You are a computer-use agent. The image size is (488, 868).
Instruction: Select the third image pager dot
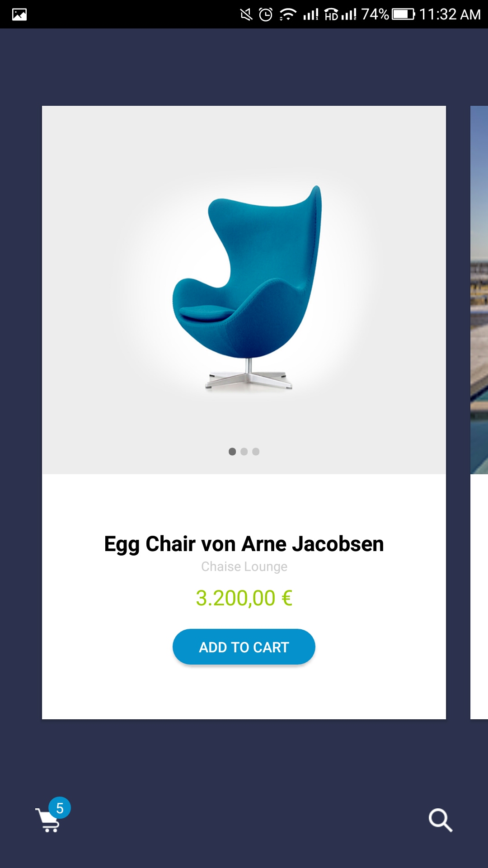(x=256, y=452)
